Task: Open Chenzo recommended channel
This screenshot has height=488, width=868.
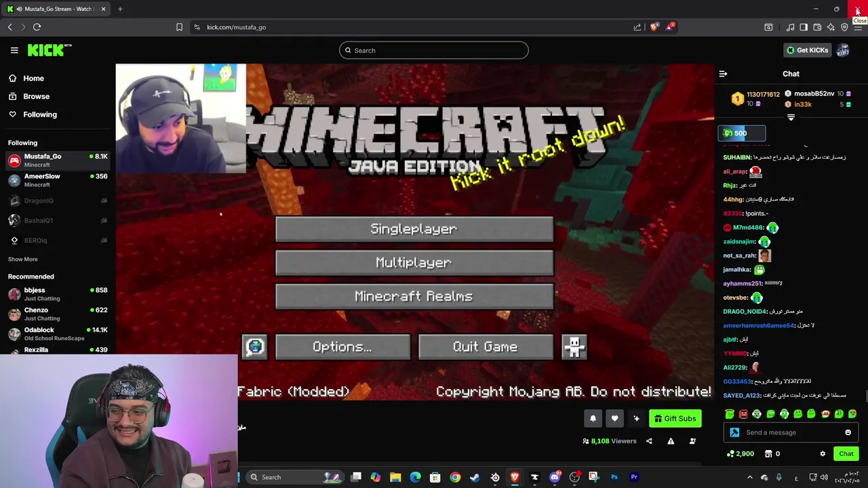Action: (x=58, y=314)
